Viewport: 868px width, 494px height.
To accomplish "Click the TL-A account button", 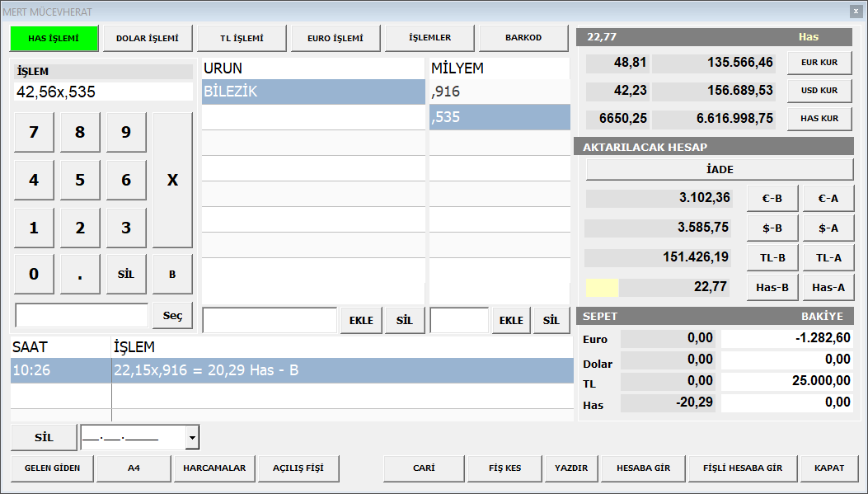I will coord(828,258).
